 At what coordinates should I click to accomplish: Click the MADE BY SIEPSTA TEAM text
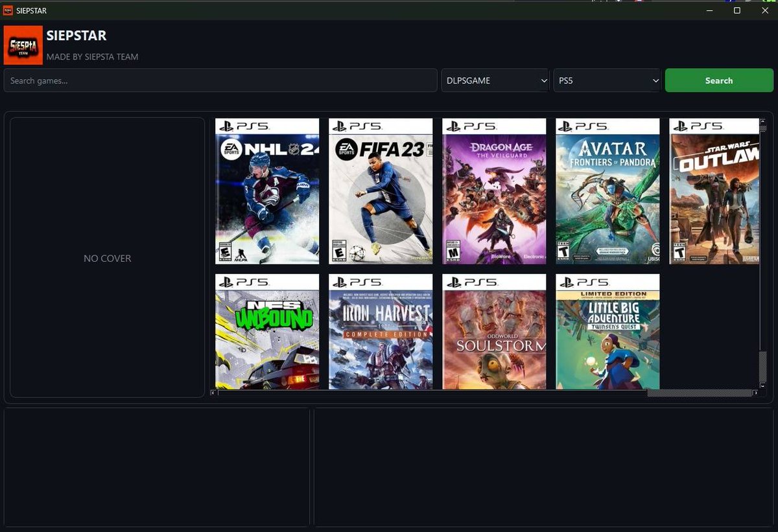click(92, 57)
